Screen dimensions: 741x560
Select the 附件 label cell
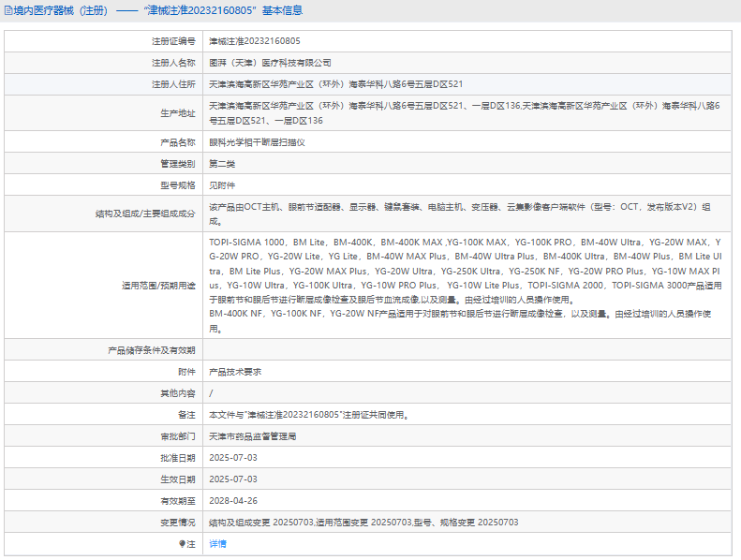(103, 372)
